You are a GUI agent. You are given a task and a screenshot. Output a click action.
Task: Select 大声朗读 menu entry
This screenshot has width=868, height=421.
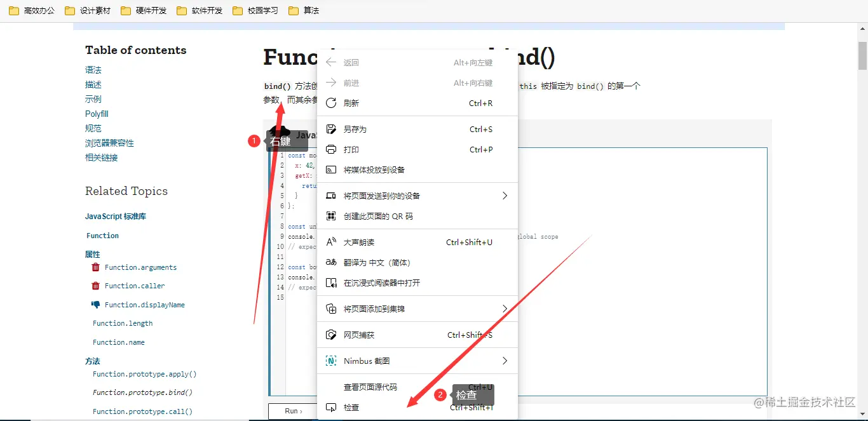pyautogui.click(x=417, y=242)
